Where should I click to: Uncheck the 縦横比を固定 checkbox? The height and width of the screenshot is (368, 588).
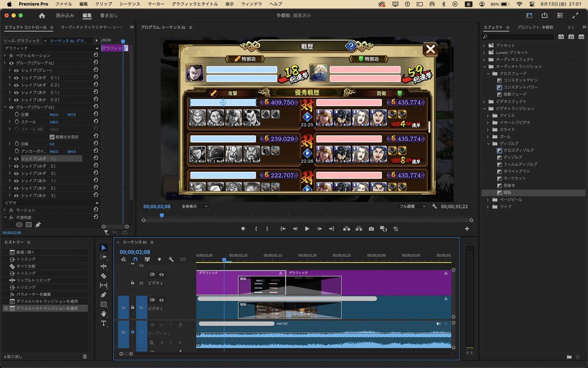(x=52, y=137)
